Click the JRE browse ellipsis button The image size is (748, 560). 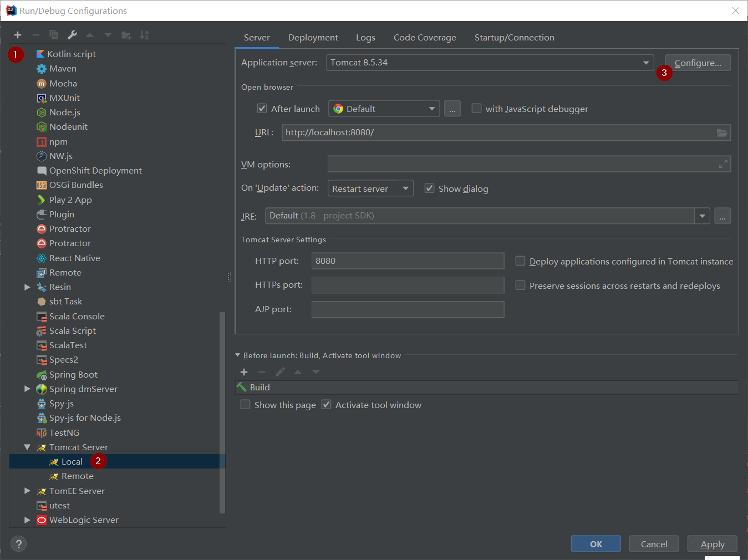click(722, 216)
